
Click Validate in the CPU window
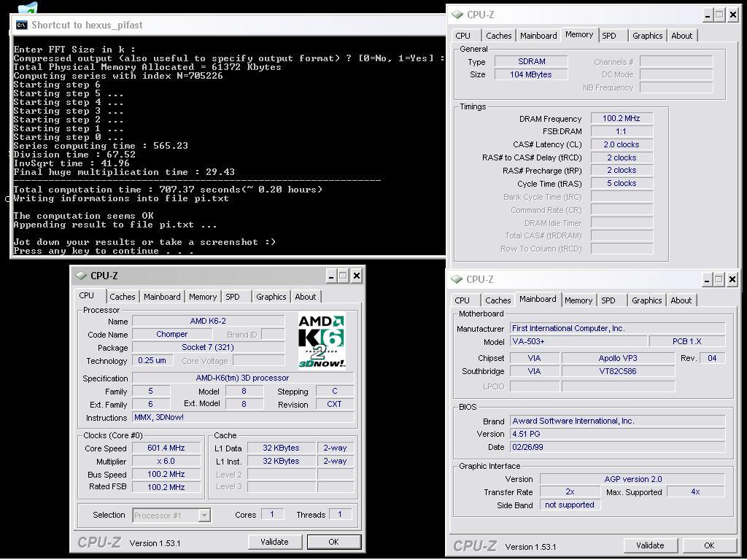[x=274, y=542]
